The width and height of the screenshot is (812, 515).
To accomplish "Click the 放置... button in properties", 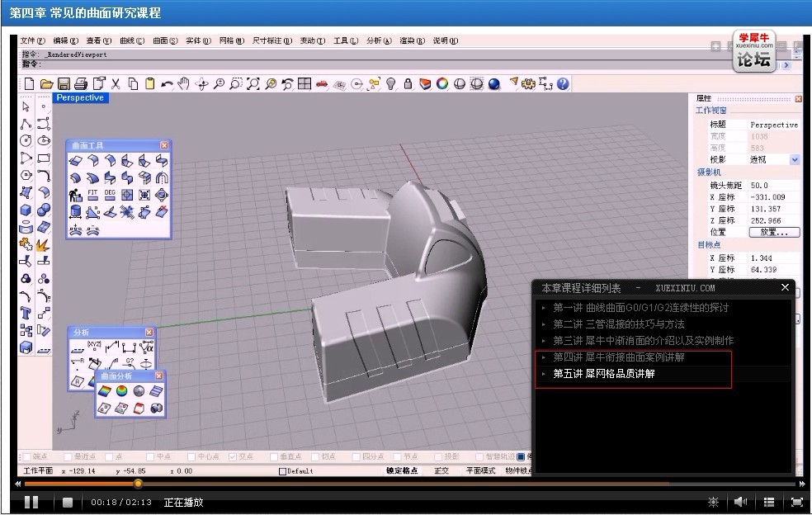I will pyautogui.click(x=775, y=232).
